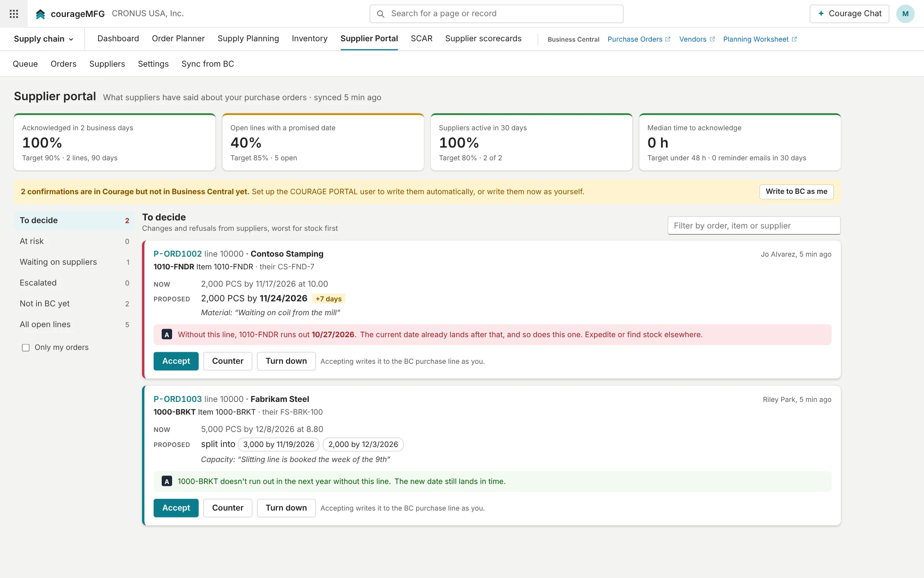Select Waiting on suppliers list
924x578 pixels.
pos(74,262)
